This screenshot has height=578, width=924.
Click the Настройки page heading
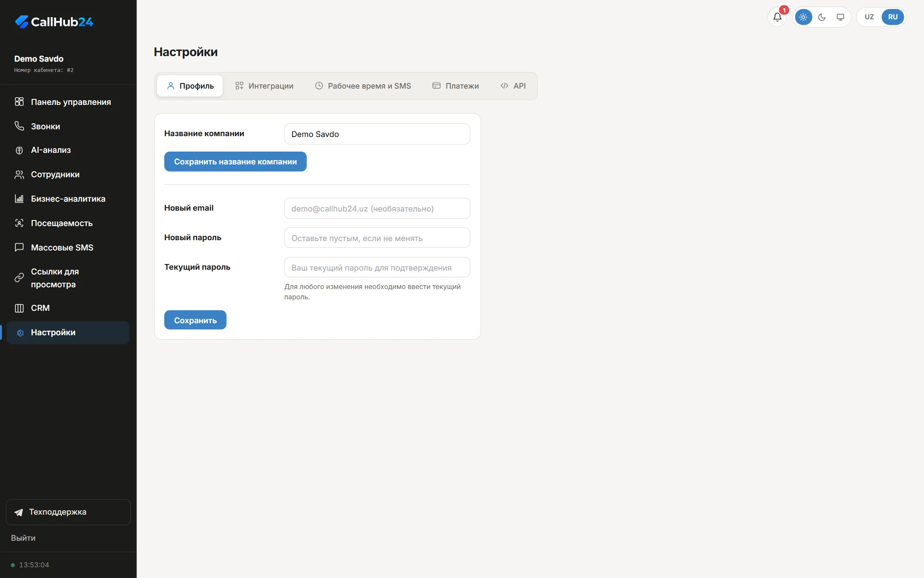(186, 52)
